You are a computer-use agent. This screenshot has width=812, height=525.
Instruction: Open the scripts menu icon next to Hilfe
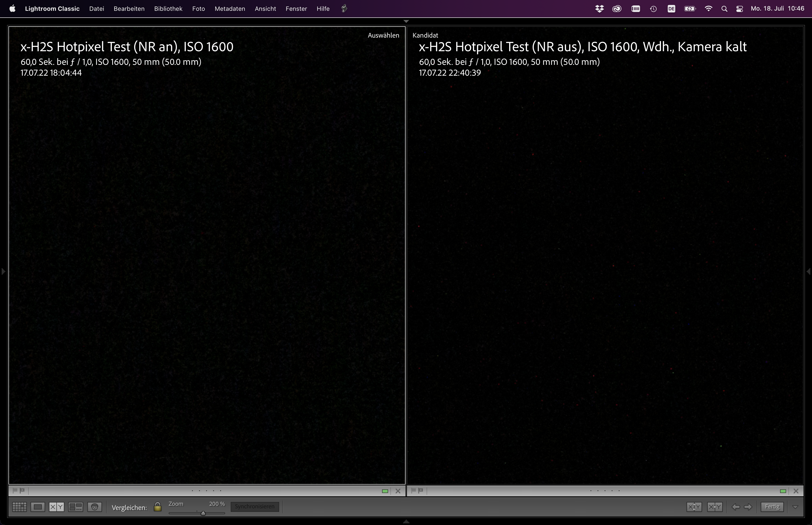click(344, 8)
